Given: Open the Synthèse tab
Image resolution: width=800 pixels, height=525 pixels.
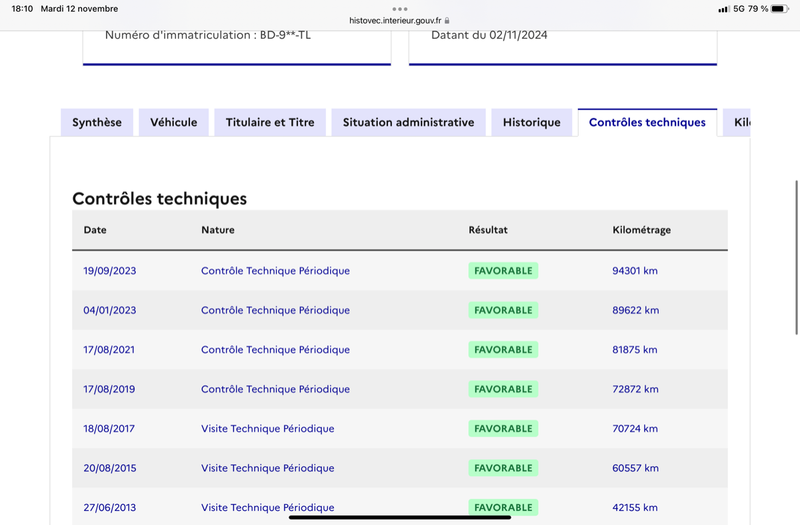Looking at the screenshot, I should coord(97,122).
